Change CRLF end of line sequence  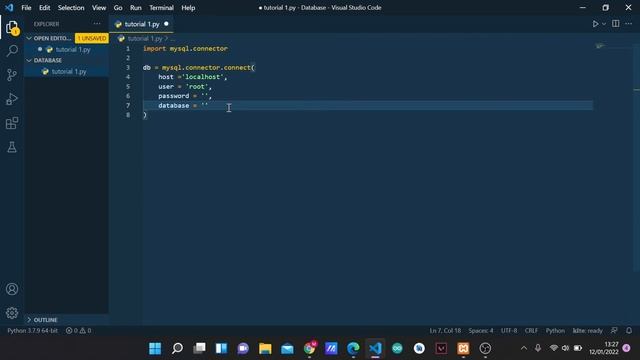(531, 331)
